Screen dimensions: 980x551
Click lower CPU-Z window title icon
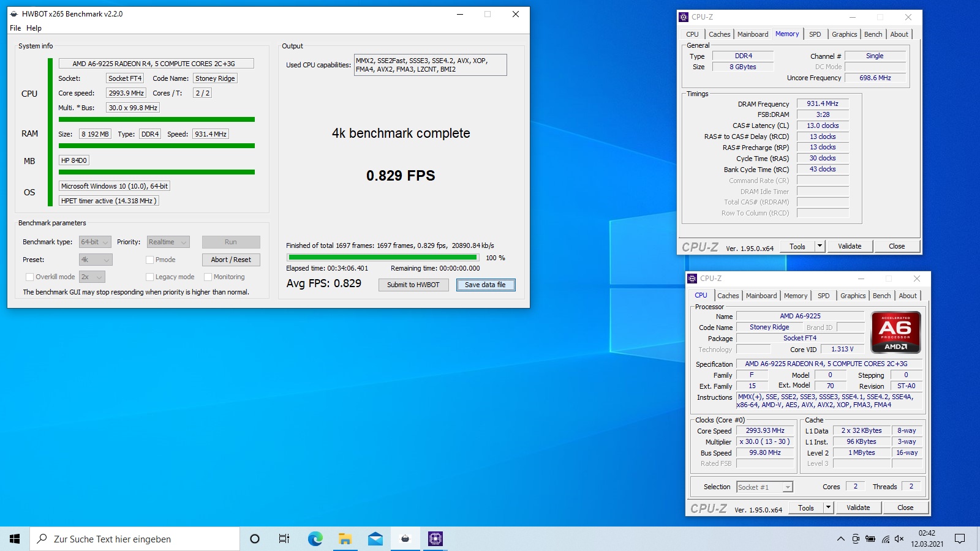coord(693,279)
